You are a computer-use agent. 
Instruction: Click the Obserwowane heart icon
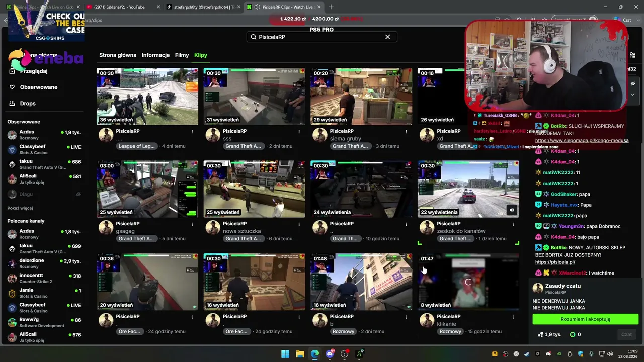pos(12,87)
